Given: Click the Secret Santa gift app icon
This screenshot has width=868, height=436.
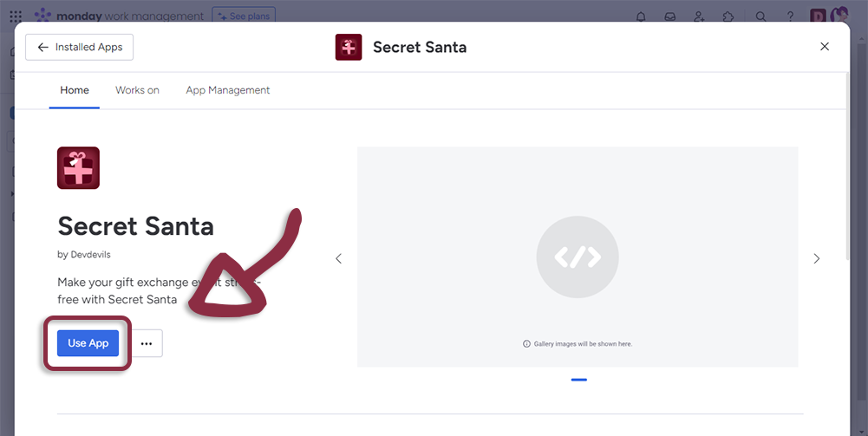Looking at the screenshot, I should pos(78,168).
